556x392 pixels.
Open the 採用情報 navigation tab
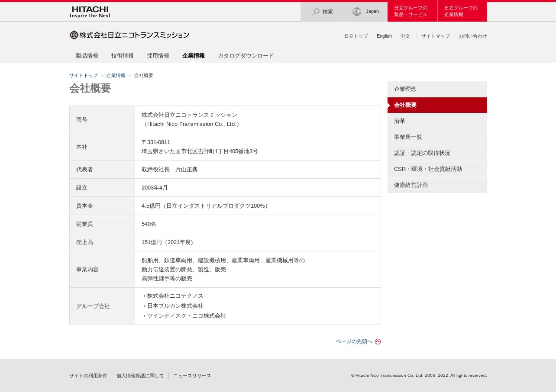(x=158, y=56)
